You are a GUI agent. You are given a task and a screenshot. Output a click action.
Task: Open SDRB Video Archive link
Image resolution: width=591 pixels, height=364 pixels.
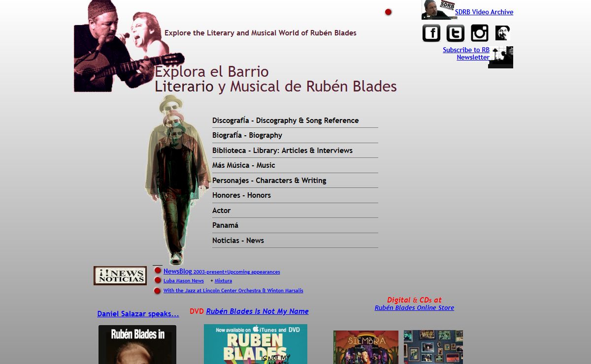[x=484, y=12]
